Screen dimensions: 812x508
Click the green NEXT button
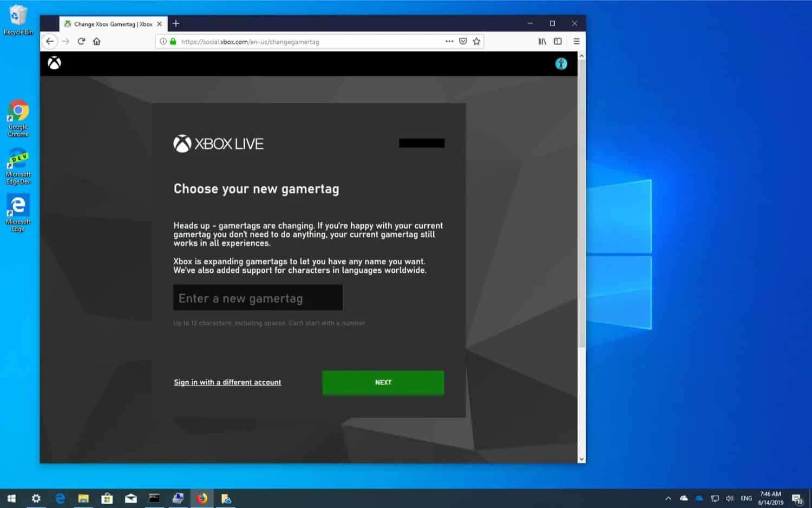(x=383, y=382)
